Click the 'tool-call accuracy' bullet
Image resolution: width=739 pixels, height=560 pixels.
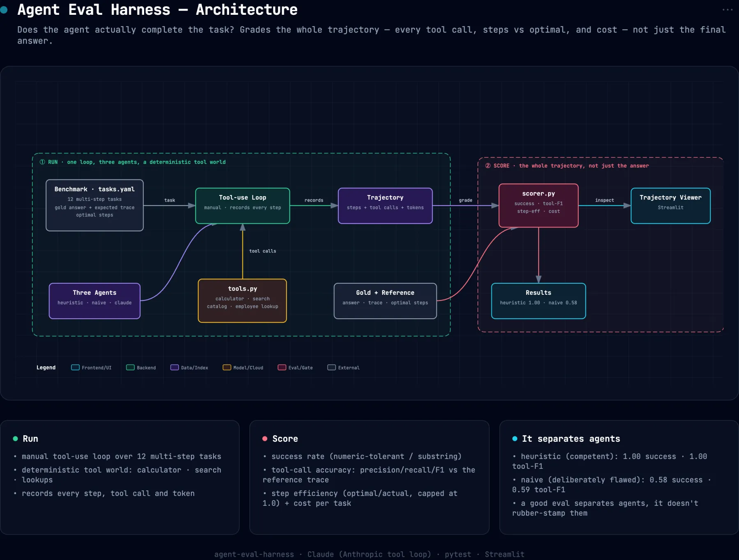[x=369, y=475]
